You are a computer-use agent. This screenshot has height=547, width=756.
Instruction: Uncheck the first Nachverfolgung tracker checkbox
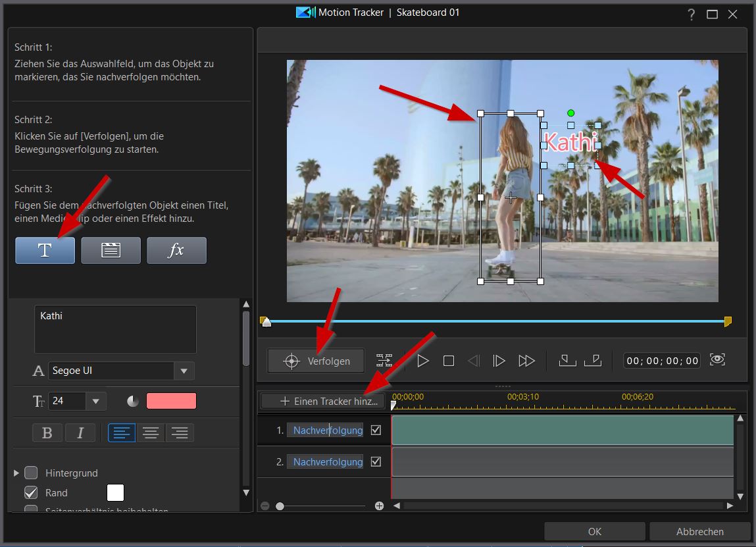coord(376,430)
